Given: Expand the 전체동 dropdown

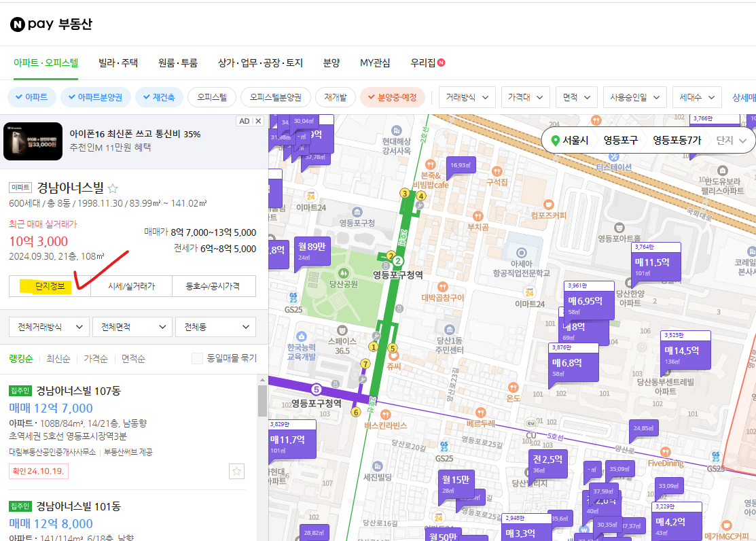Looking at the screenshot, I should [x=215, y=327].
